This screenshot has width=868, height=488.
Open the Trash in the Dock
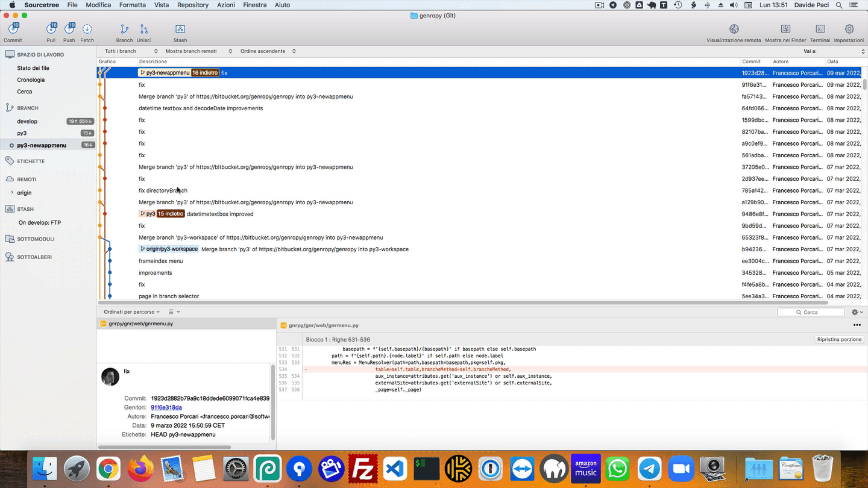click(822, 469)
